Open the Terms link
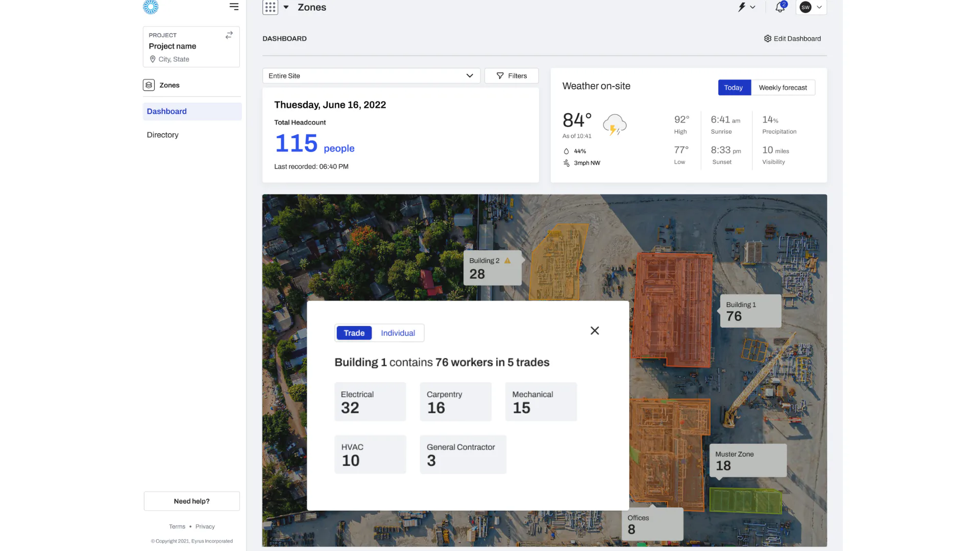Screen dimensions: 980x551 click(177, 527)
